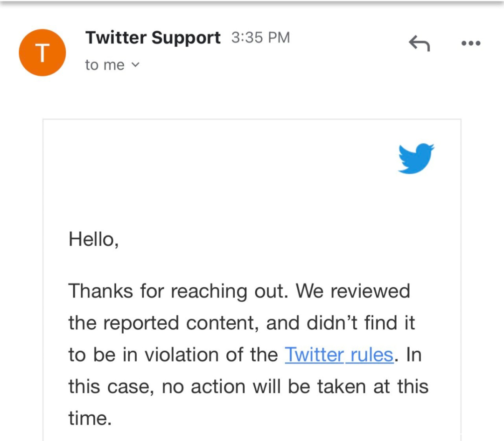Expand recipient details with the chevron
The width and height of the screenshot is (504, 441).
(x=136, y=65)
